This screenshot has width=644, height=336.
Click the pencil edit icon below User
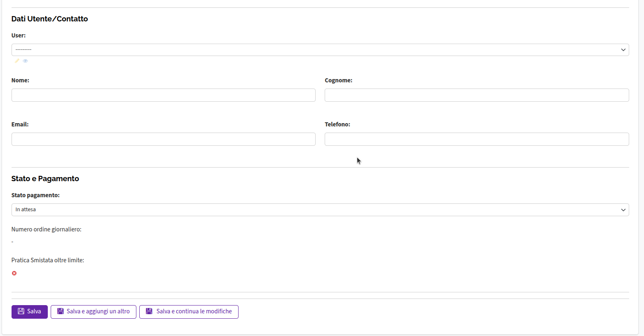[x=17, y=61]
